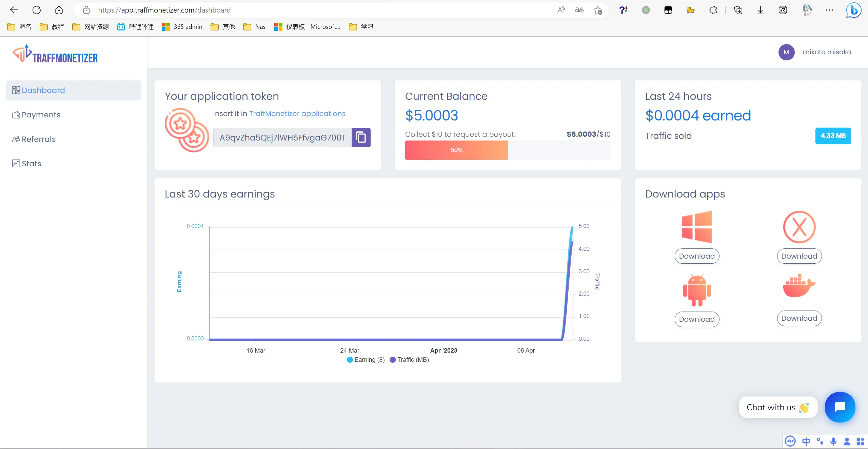Click the Stats sidebar icon

click(16, 163)
